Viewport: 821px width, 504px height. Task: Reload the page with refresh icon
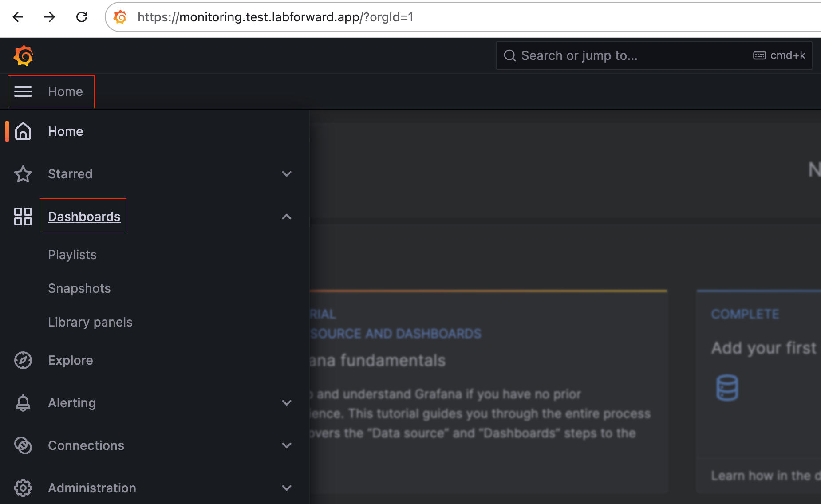82,17
